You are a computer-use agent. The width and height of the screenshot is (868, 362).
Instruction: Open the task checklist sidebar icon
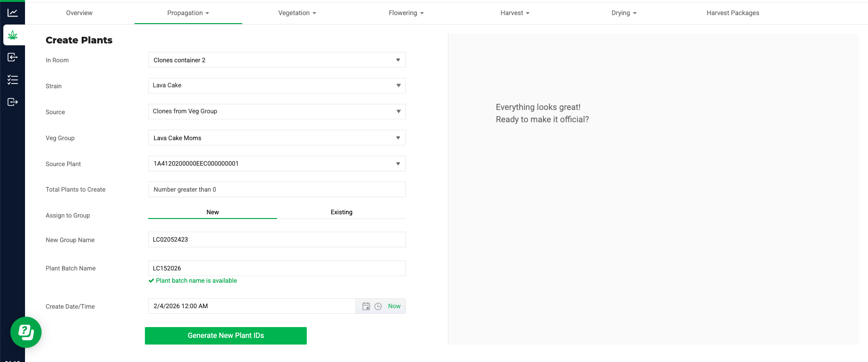13,80
